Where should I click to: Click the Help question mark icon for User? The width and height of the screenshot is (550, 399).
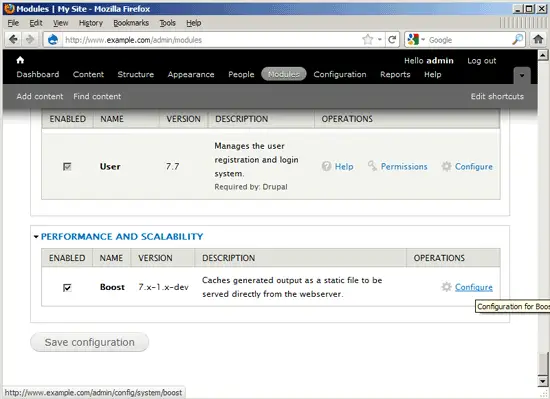point(326,166)
